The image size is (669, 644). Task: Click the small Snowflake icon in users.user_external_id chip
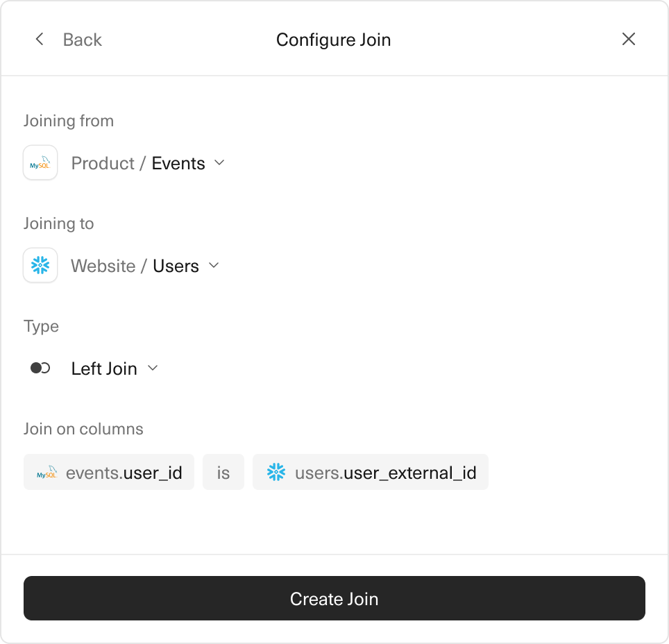[x=276, y=473]
